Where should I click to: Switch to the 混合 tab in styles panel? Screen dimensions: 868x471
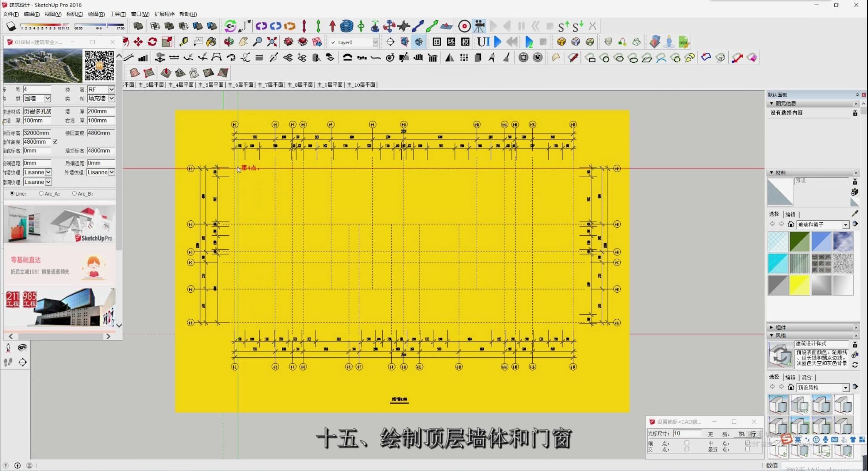point(807,377)
